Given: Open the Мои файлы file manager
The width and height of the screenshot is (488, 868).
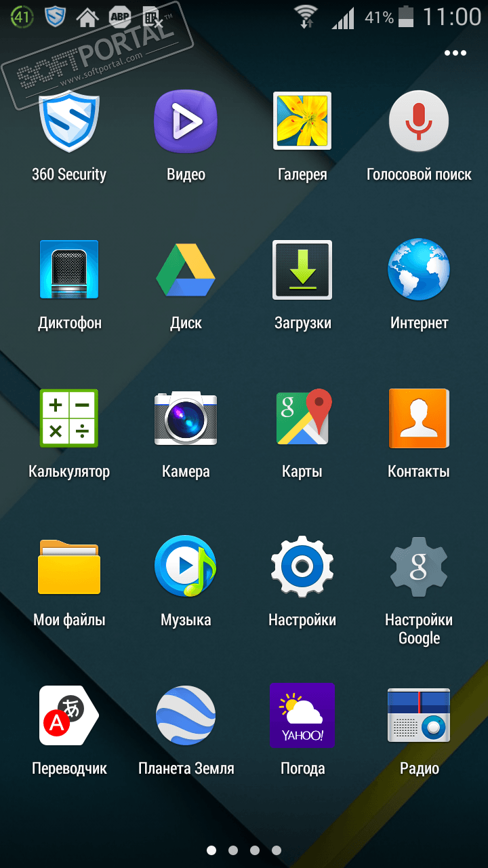Looking at the screenshot, I should pos(69,566).
